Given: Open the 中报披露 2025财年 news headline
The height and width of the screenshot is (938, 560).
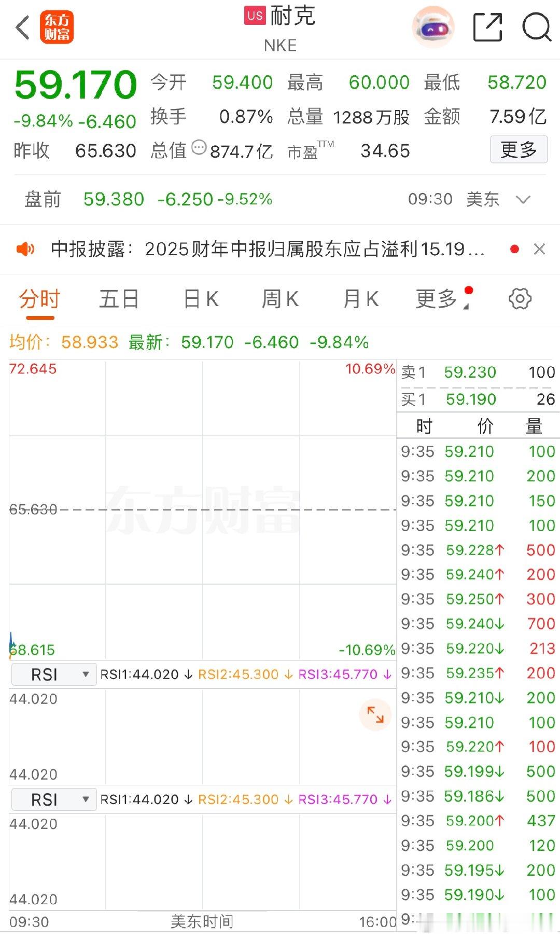Looking at the screenshot, I should (268, 250).
